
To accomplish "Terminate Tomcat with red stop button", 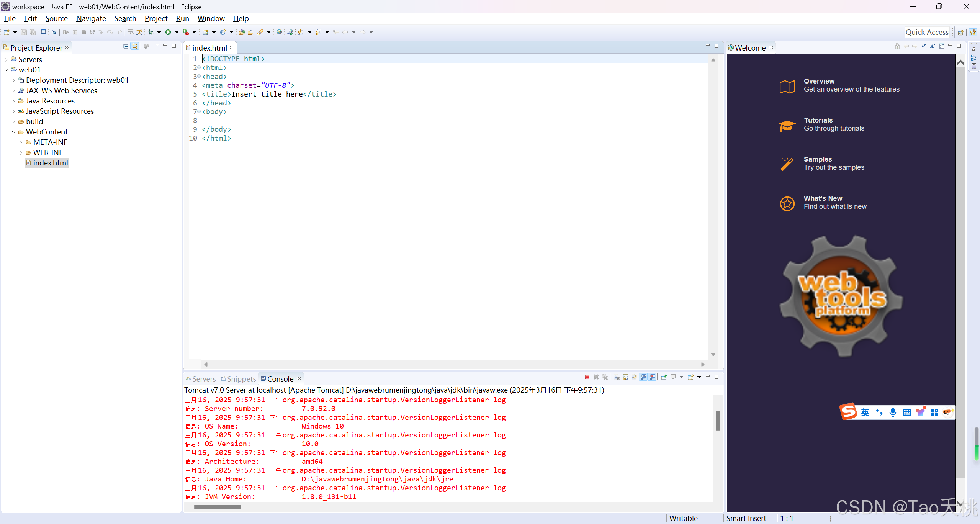I will click(587, 377).
